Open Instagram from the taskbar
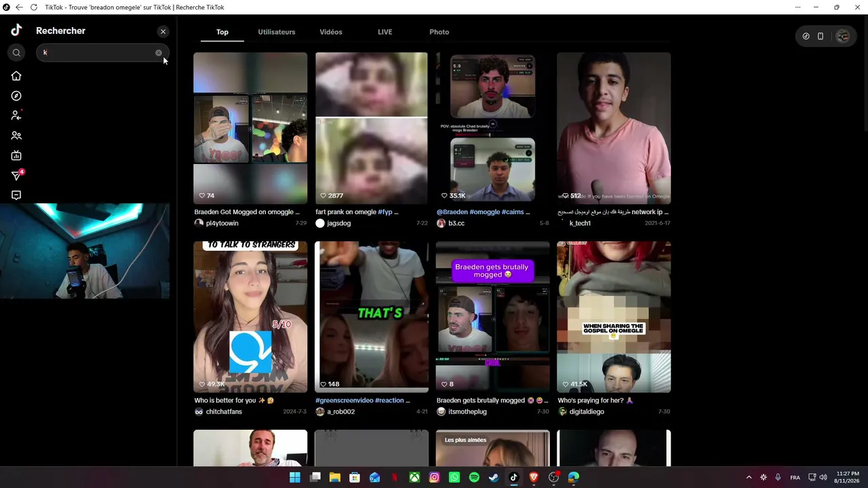This screenshot has height=488, width=868. [x=434, y=477]
